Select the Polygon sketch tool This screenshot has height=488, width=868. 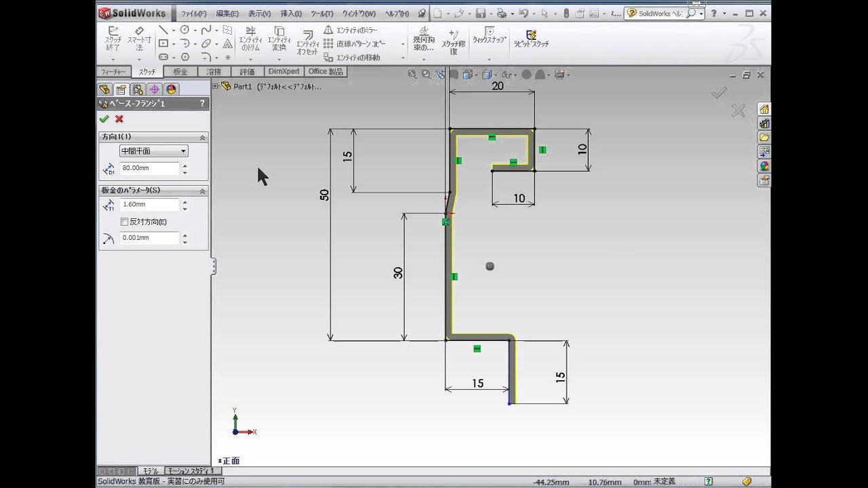[x=184, y=57]
